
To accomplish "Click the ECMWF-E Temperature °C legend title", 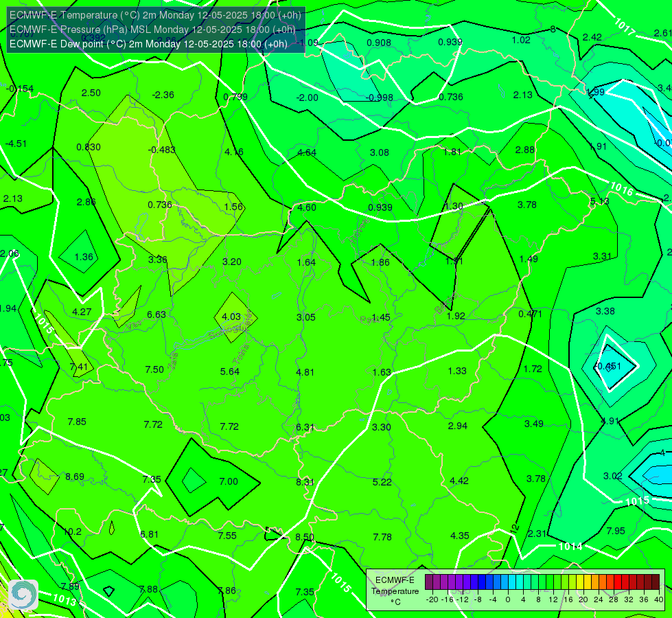I will [x=395, y=591].
